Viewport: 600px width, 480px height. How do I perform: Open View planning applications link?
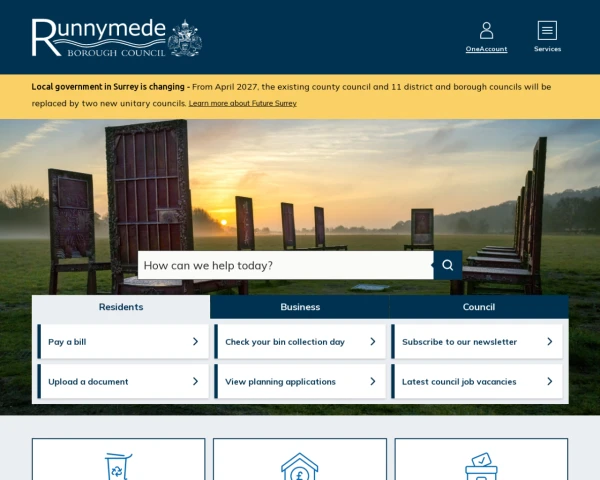point(281,382)
